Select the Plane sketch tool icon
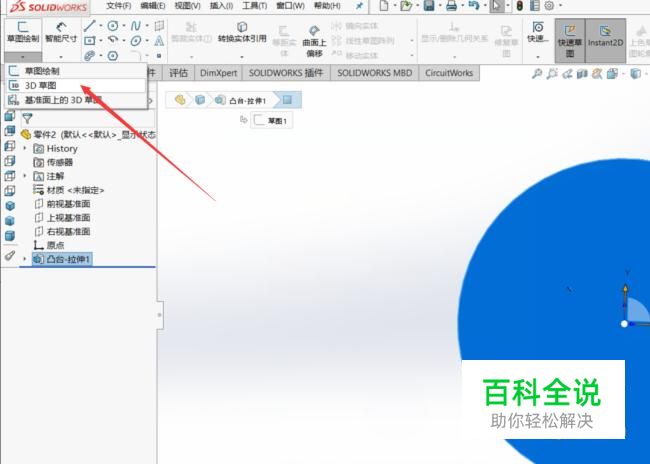 [159, 26]
